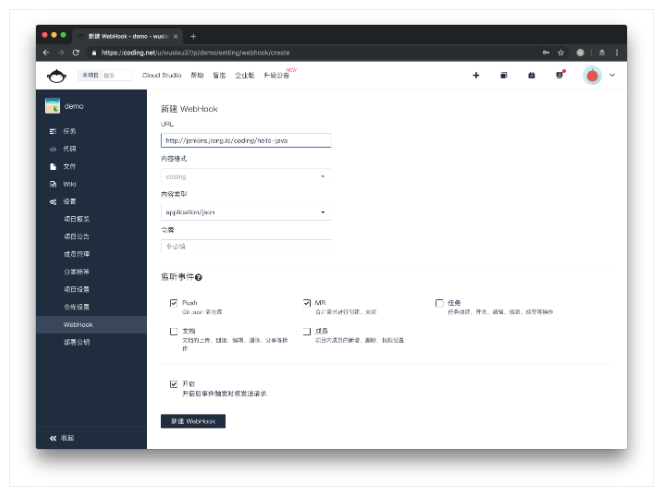Select the 部署公钥 sidebar item
Viewport: 659px width, 498px height.
pyautogui.click(x=92, y=343)
